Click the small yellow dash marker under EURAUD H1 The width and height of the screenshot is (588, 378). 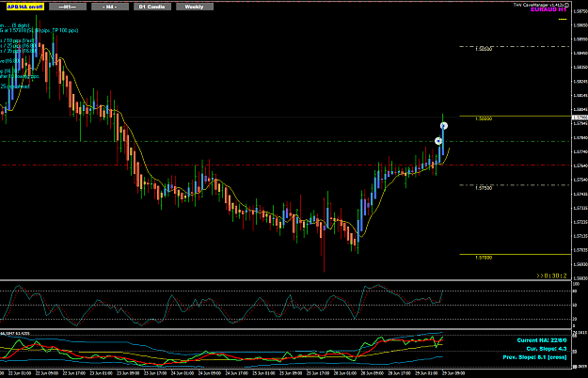click(x=563, y=19)
